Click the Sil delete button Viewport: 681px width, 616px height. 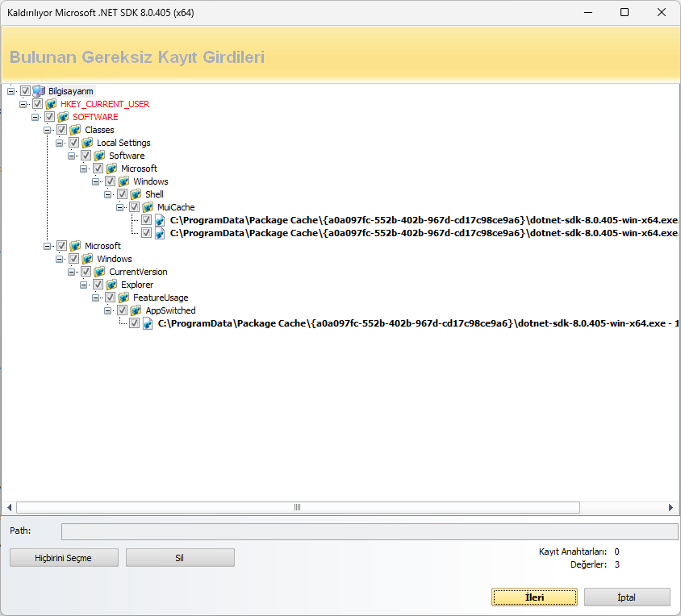pos(180,558)
